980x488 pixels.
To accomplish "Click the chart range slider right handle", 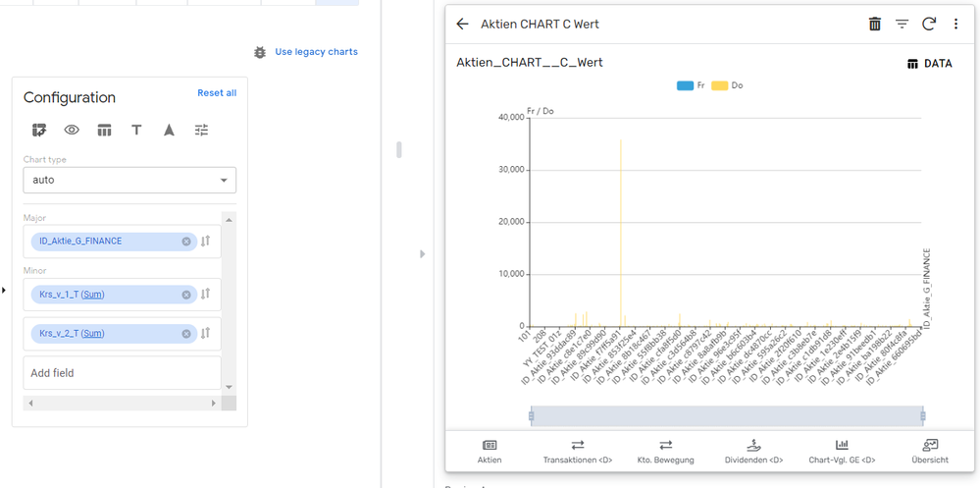I will pyautogui.click(x=923, y=416).
